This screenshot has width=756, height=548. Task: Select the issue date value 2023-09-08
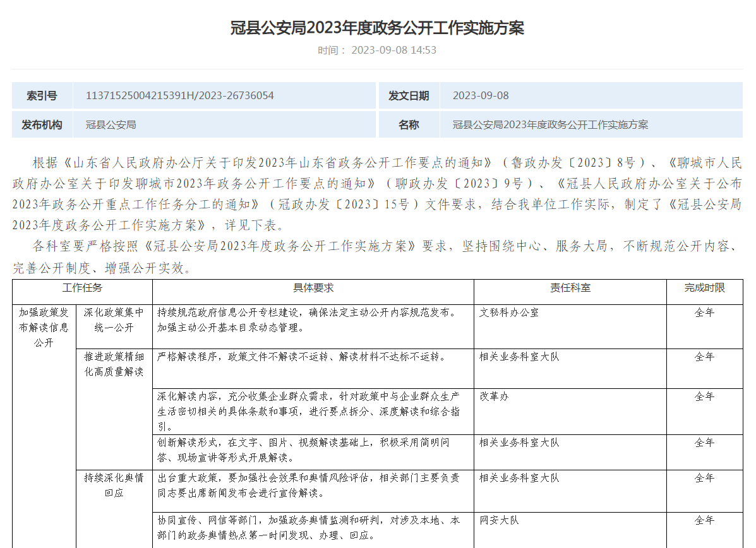481,95
